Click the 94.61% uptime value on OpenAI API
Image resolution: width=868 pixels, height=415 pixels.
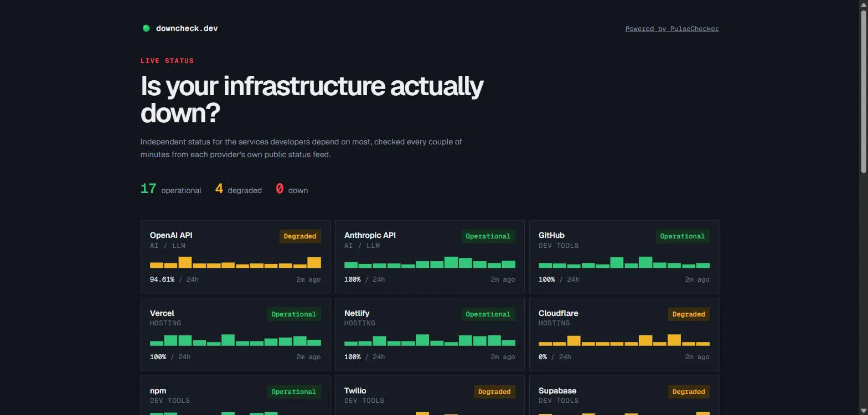tap(162, 279)
